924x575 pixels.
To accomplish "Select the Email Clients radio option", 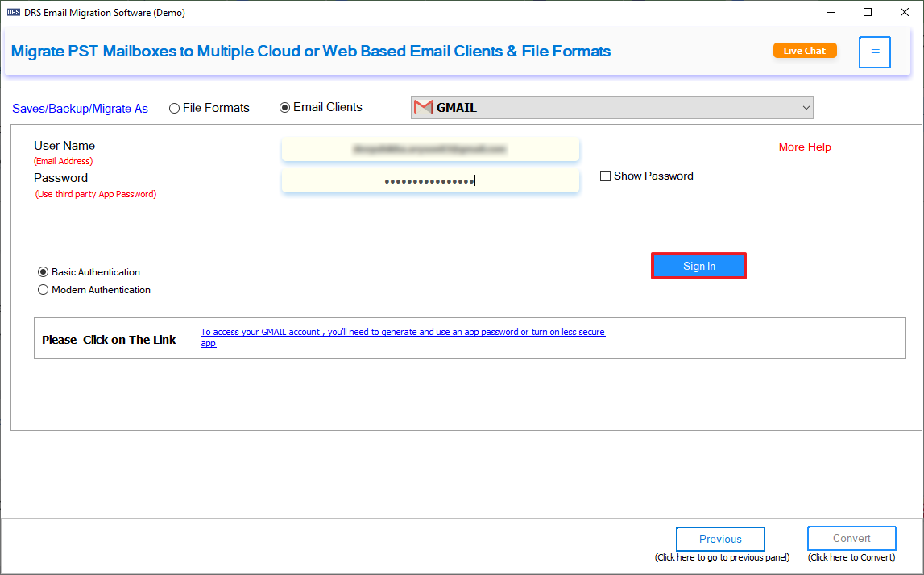I will click(x=285, y=108).
